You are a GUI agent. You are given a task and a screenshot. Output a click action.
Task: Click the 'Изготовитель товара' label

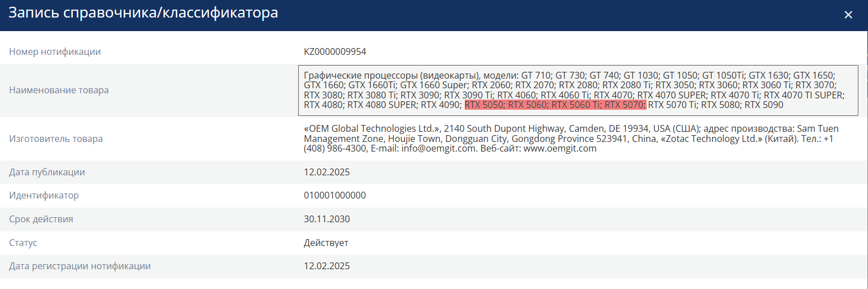click(56, 139)
